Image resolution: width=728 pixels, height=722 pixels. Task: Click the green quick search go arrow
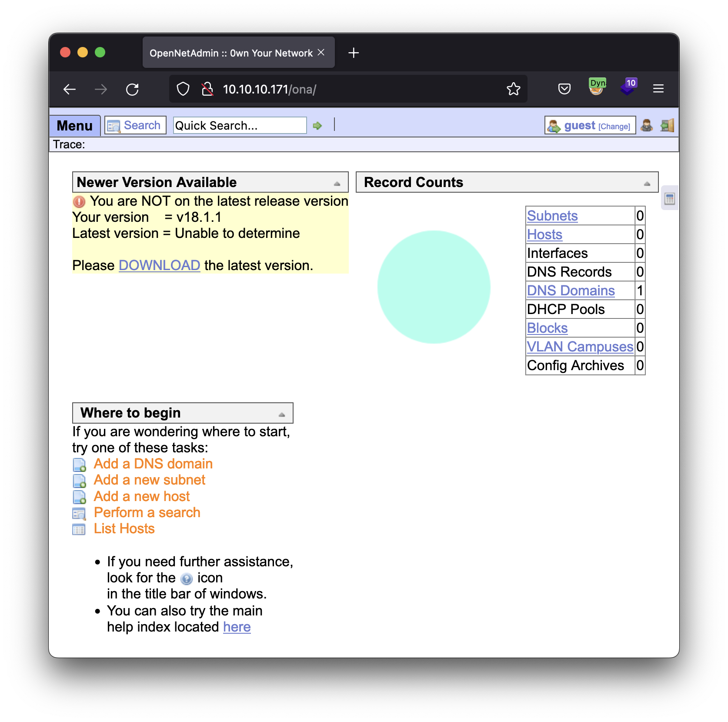click(317, 126)
